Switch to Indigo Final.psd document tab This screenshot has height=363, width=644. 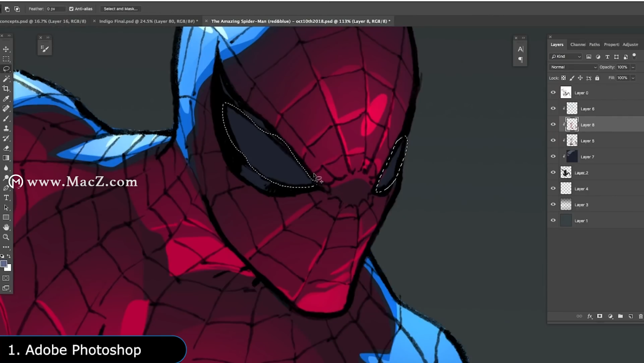tap(148, 21)
